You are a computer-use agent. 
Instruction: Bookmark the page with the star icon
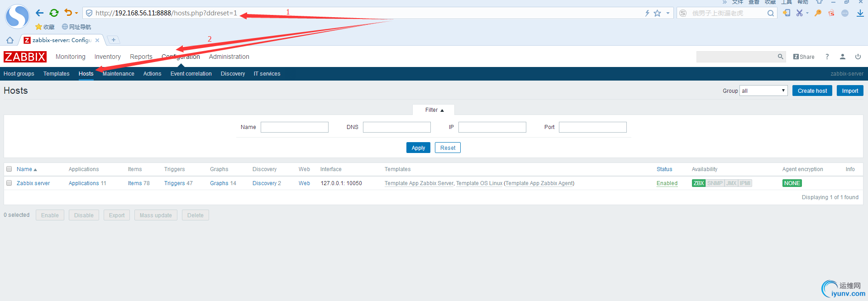click(658, 13)
